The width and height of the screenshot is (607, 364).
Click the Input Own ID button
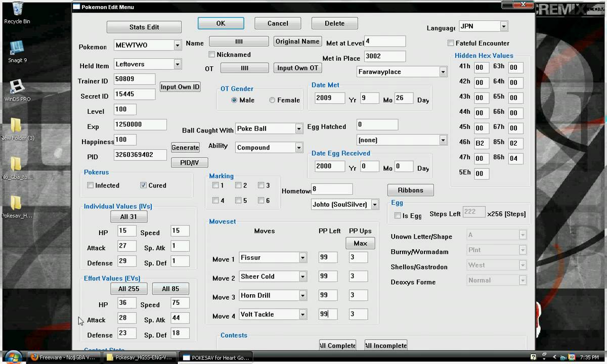tap(180, 87)
